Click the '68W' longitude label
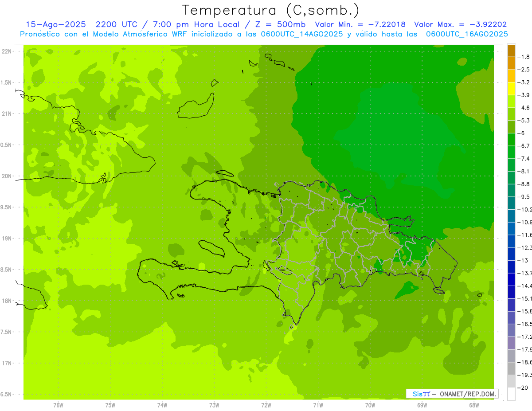This screenshot has height=411, width=532. point(474,405)
